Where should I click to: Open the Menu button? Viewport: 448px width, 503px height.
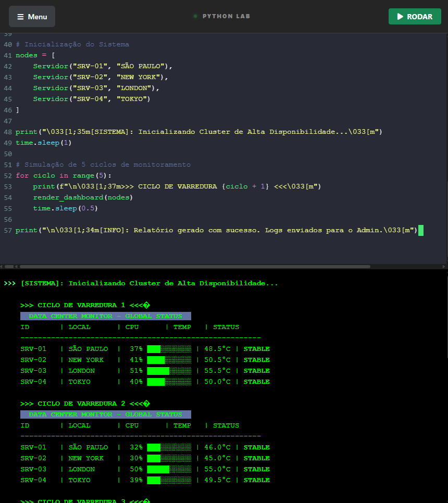pyautogui.click(x=32, y=16)
